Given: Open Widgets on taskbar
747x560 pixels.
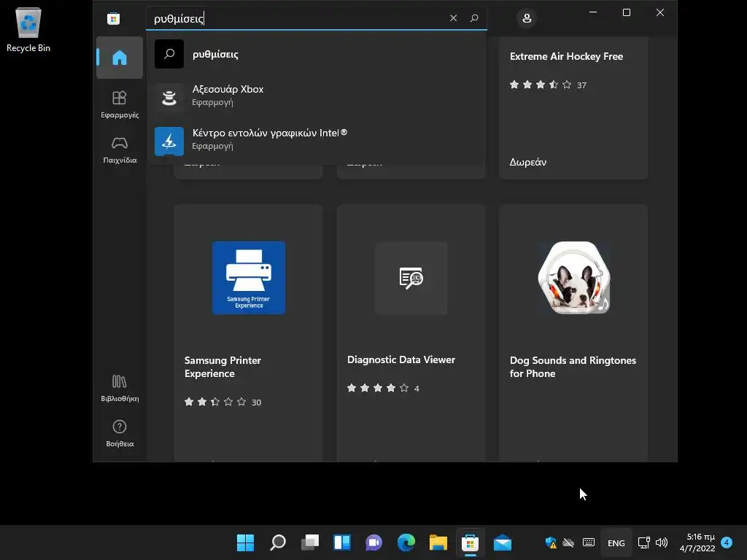Looking at the screenshot, I should tap(342, 542).
